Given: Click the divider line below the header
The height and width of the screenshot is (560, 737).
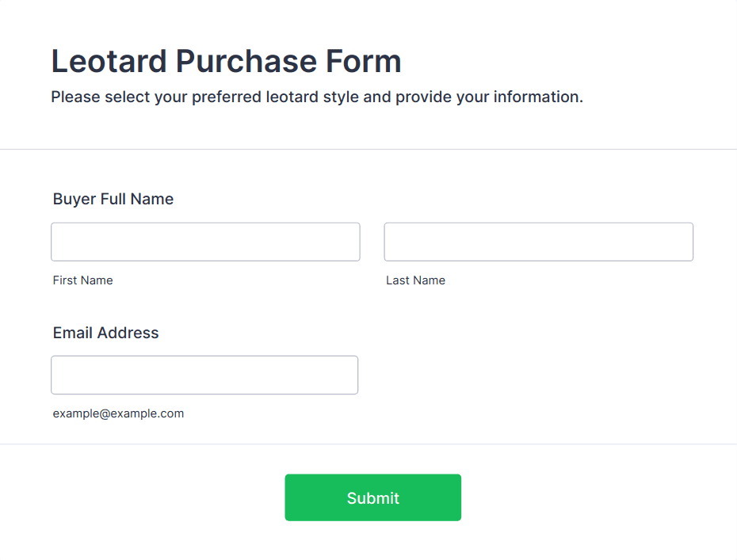Looking at the screenshot, I should [x=368, y=149].
